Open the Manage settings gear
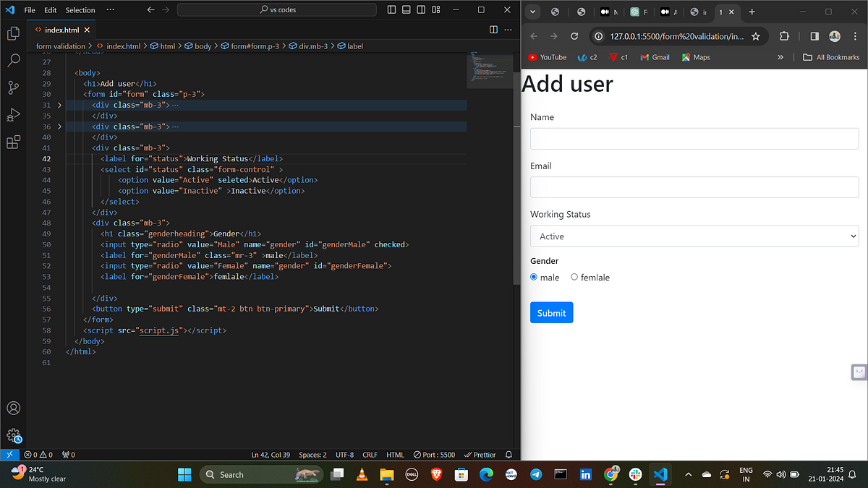The image size is (868, 488). [x=13, y=435]
